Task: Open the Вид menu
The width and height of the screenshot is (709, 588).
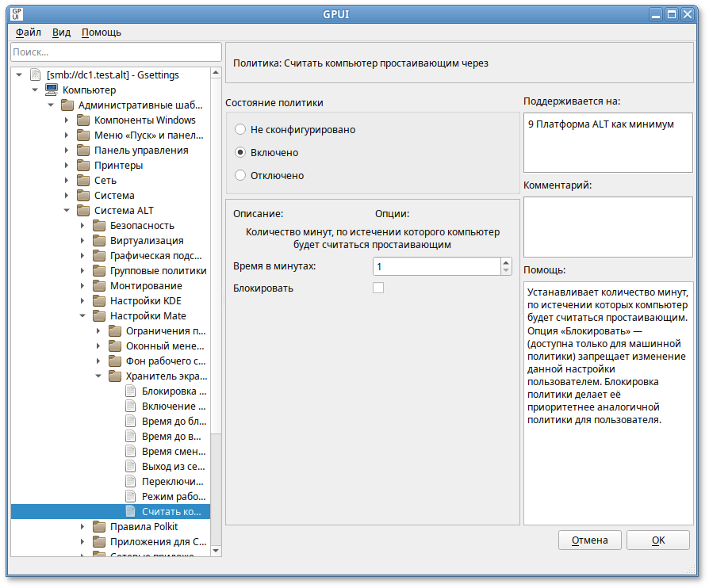Action: (61, 32)
